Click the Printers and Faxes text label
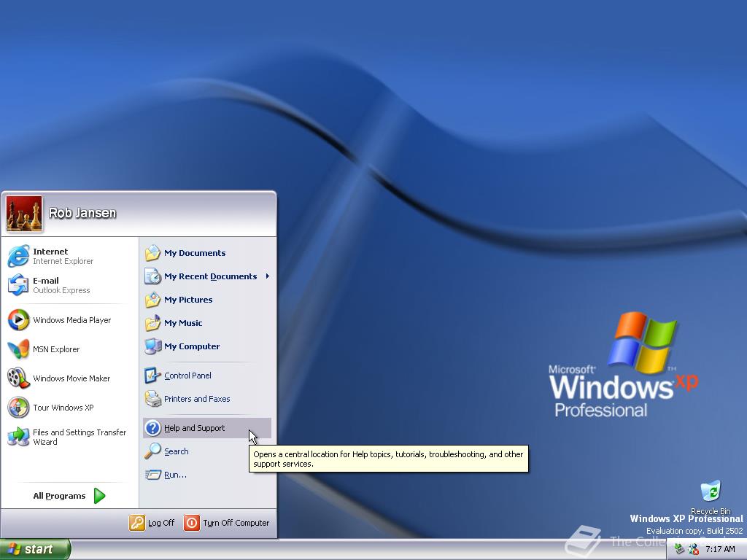747x560 pixels. point(197,399)
